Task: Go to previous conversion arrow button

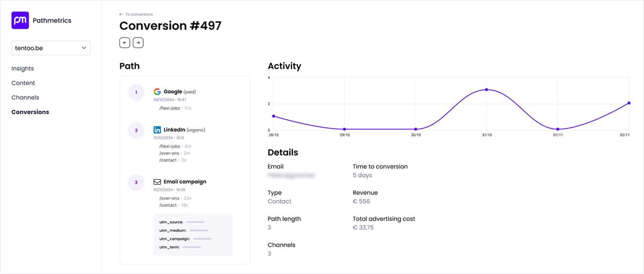Action: click(125, 43)
